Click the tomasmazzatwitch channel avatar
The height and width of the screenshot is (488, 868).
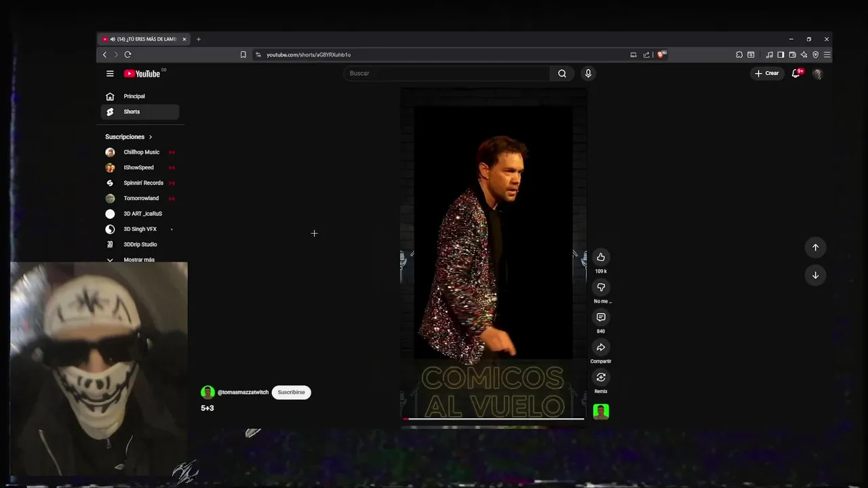pyautogui.click(x=208, y=392)
